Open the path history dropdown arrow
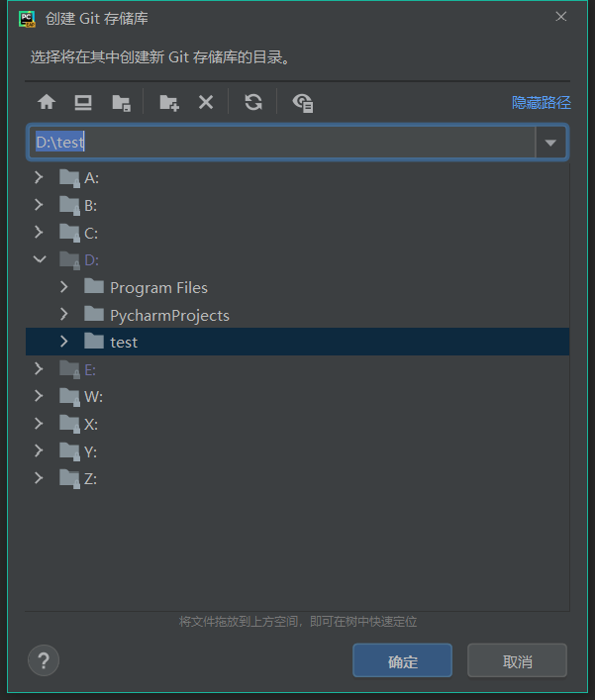This screenshot has width=595, height=700. pos(550,143)
